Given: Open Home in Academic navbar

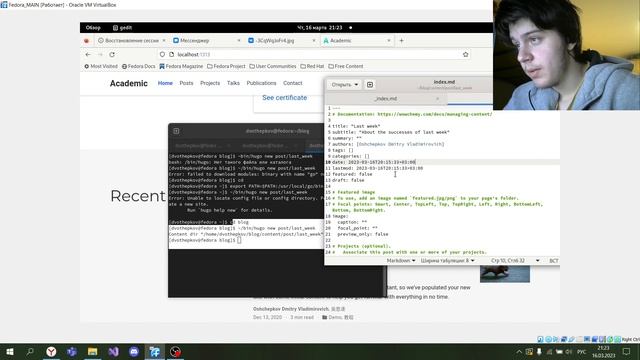Looking at the screenshot, I should tap(165, 83).
